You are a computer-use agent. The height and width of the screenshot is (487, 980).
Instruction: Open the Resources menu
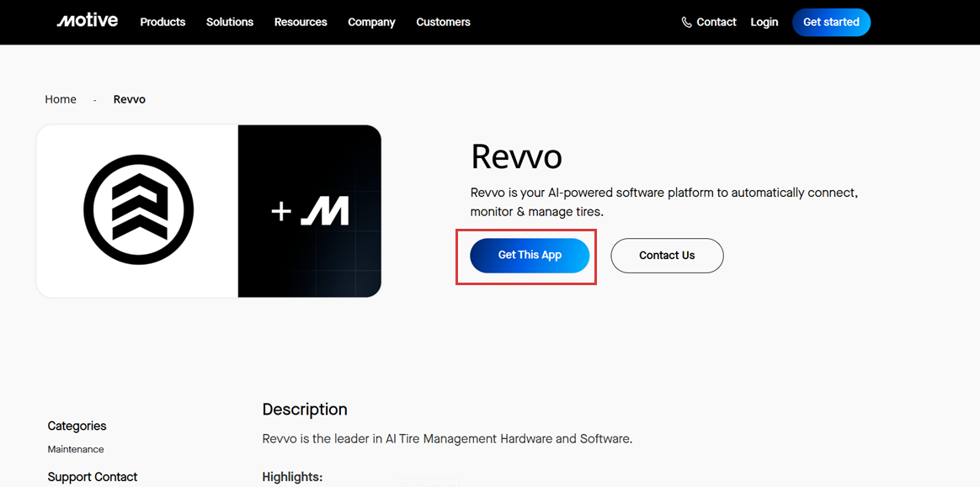pyautogui.click(x=301, y=22)
